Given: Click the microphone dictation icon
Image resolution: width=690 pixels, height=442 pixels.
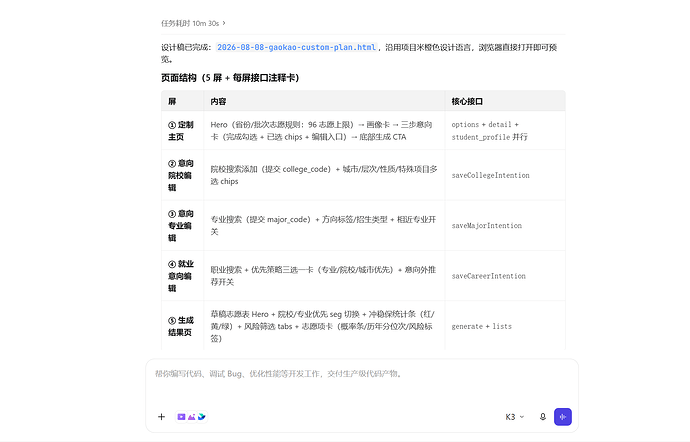Looking at the screenshot, I should pos(543,416).
